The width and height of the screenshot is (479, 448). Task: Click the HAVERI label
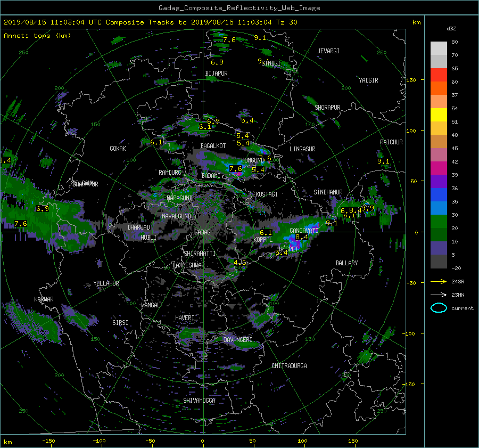(185, 319)
